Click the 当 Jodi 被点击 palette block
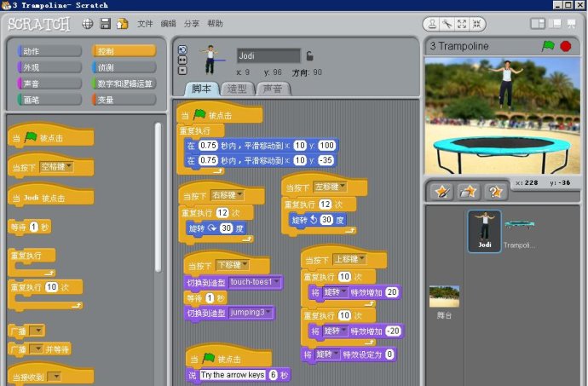Viewport: 588px width, 386px height. 50,195
